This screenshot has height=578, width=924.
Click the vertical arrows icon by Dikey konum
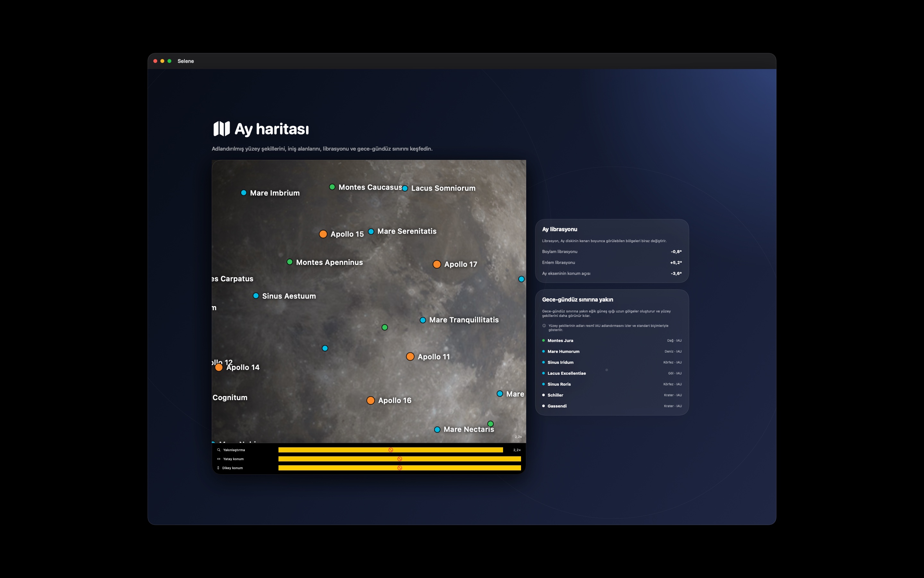[218, 468]
